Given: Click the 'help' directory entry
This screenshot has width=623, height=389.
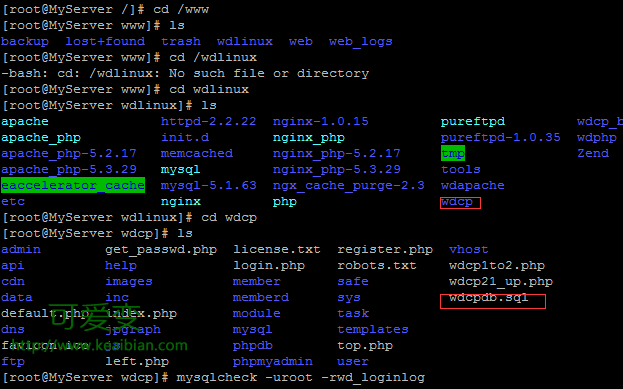Looking at the screenshot, I should (121, 266).
